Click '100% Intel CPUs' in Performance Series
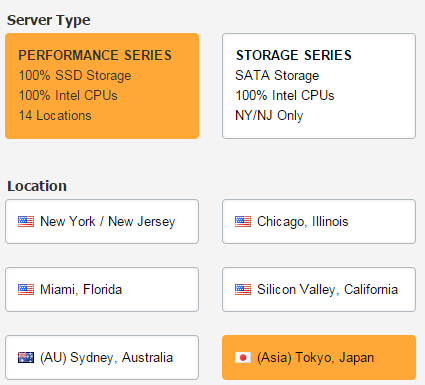Viewport: 425px width, 385px height. pos(68,95)
